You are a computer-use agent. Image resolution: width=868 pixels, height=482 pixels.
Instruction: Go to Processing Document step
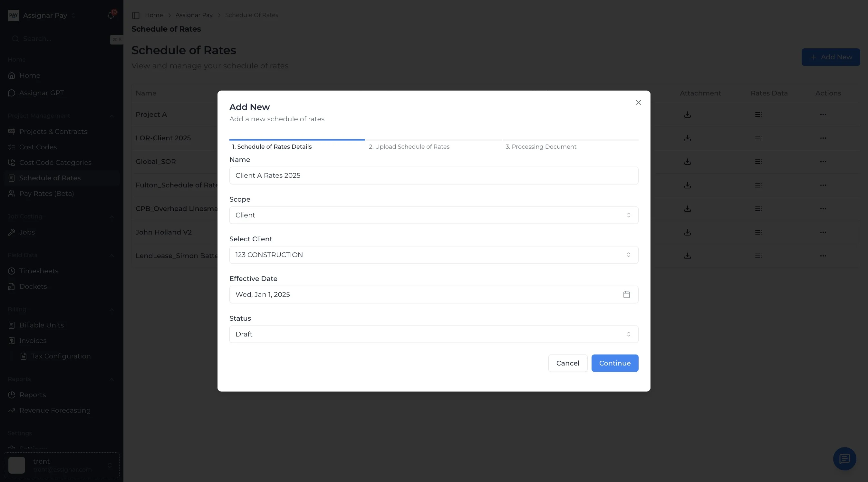(541, 146)
